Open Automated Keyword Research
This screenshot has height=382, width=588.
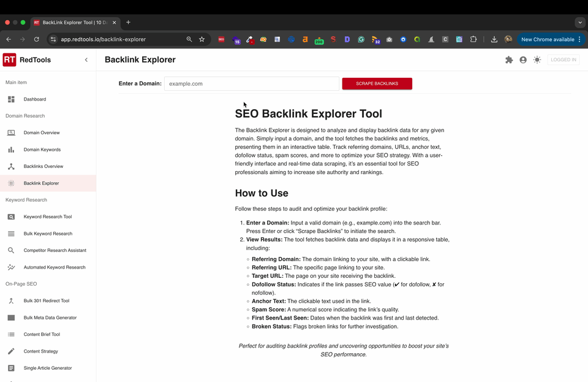[48, 267]
